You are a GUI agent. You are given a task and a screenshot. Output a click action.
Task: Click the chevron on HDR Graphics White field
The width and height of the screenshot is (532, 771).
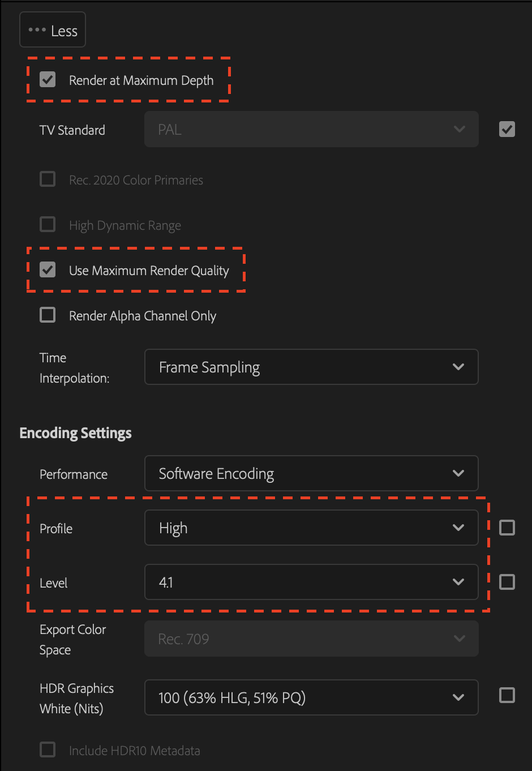459,697
